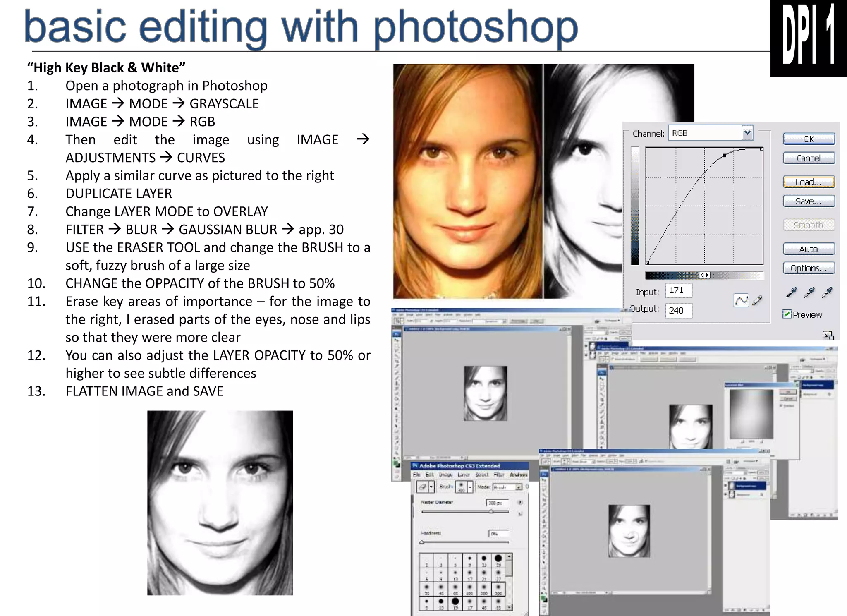Open the Filter menu

(x=499, y=475)
